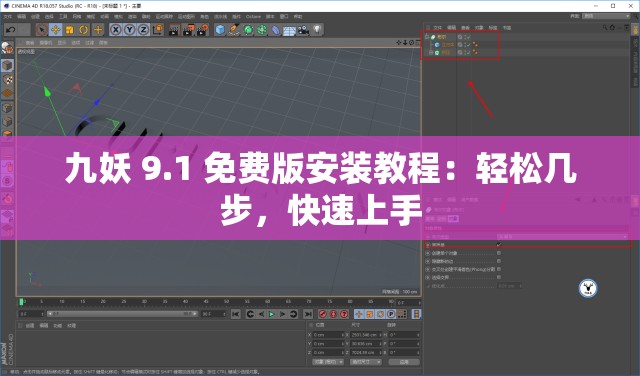
Task: Toggle the red Autokeying button
Action: click(x=333, y=314)
